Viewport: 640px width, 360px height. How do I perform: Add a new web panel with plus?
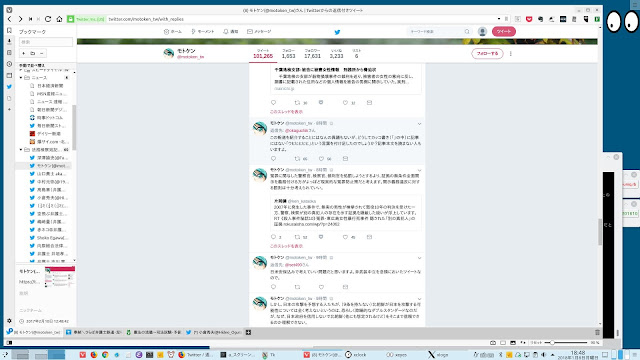9,109
